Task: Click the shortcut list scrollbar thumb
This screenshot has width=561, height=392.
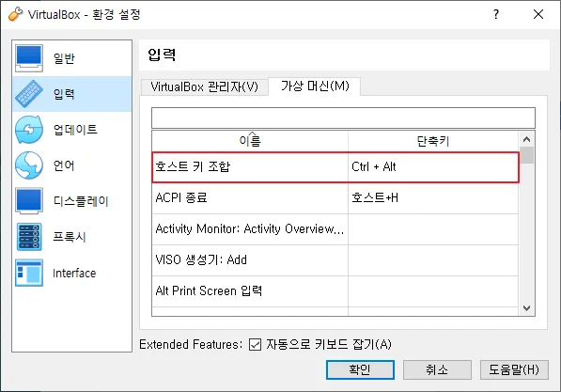Action: pos(526,155)
